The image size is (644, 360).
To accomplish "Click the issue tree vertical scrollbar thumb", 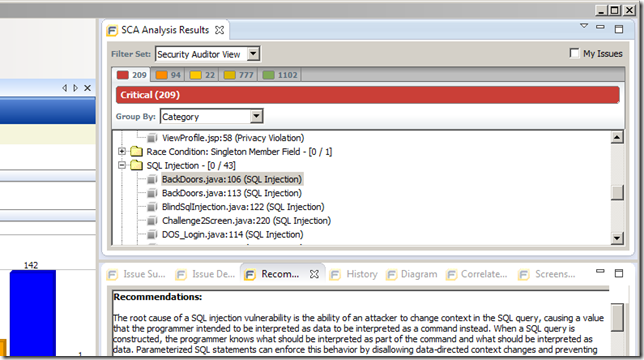I will [617, 193].
